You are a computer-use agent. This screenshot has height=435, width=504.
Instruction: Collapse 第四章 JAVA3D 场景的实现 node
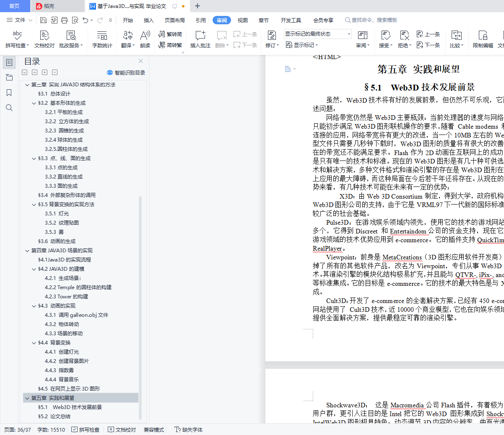coord(27,251)
